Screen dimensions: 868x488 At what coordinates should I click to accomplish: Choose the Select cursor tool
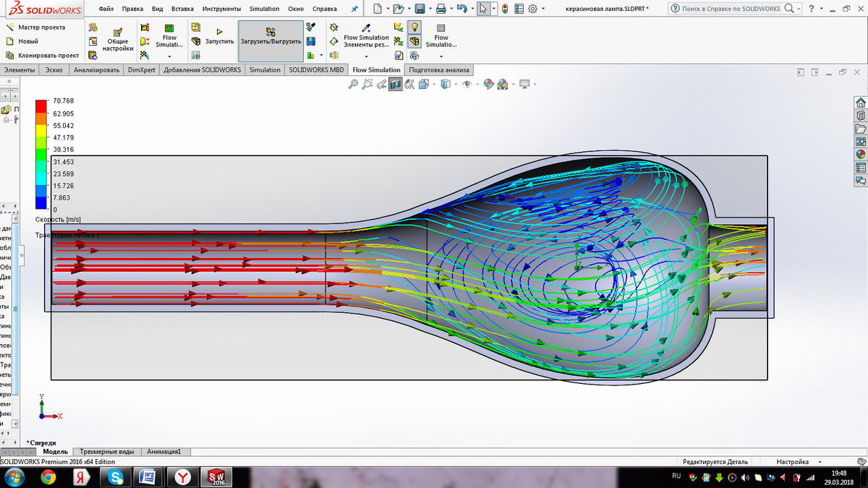(484, 9)
